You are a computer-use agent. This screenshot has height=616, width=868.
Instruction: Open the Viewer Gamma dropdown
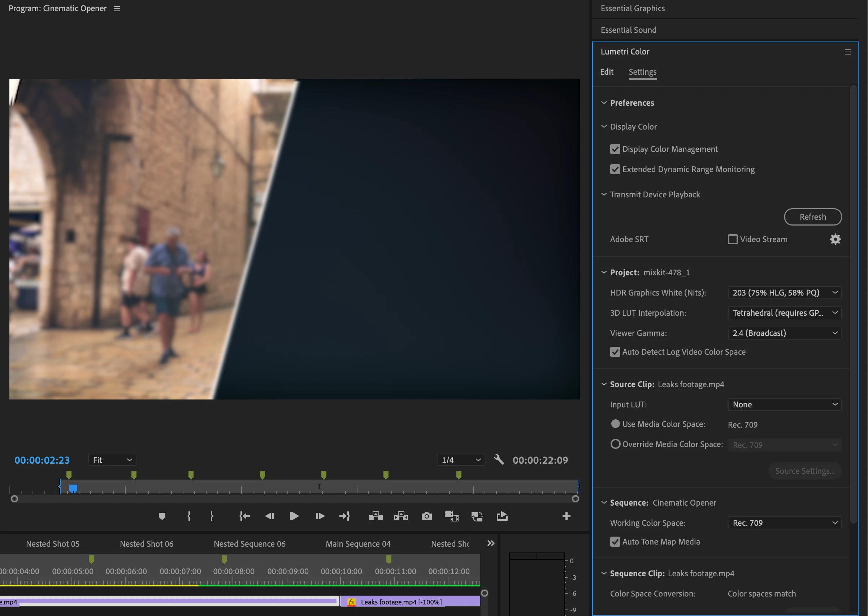[784, 333]
